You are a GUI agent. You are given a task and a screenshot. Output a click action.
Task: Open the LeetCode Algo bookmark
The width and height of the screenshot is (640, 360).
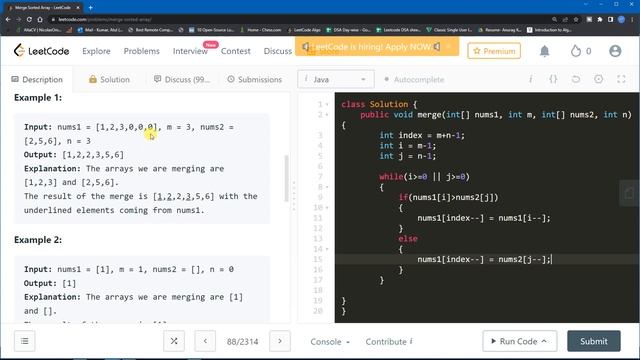click(303, 30)
